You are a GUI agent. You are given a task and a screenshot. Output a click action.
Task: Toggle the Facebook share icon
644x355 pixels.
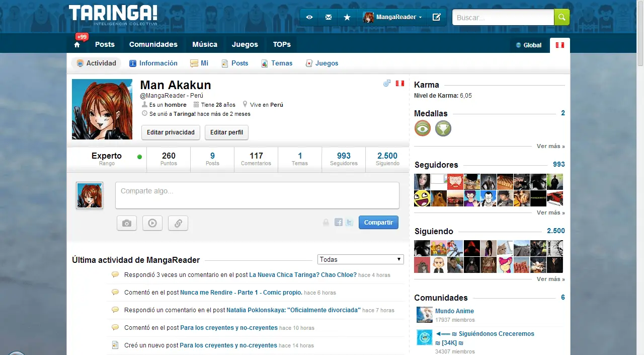(x=339, y=222)
